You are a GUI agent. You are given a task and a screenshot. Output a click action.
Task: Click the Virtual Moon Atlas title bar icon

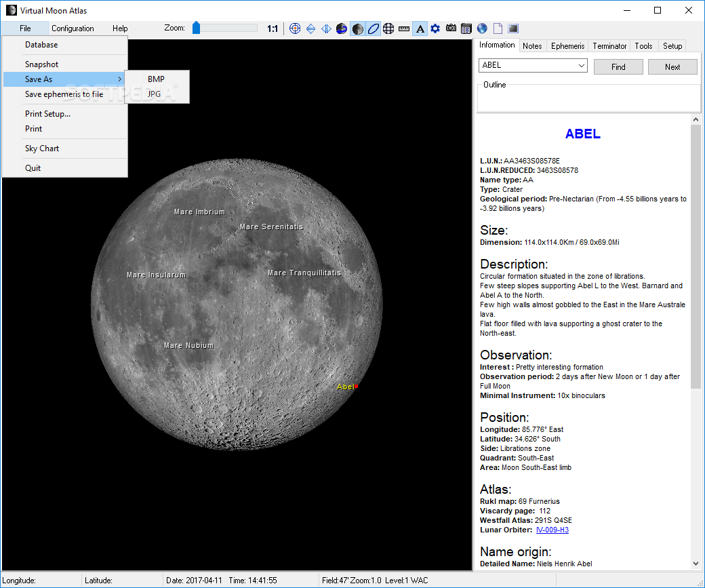coord(12,10)
